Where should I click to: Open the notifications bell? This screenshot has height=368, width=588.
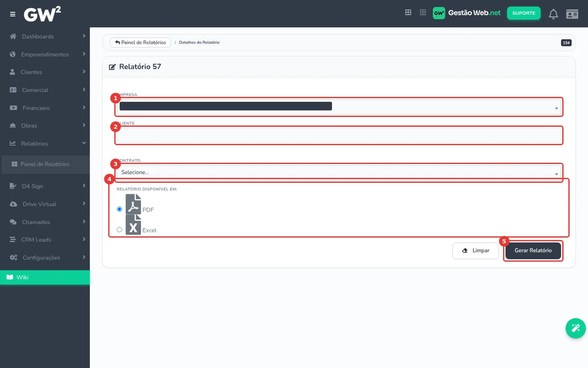click(x=554, y=14)
